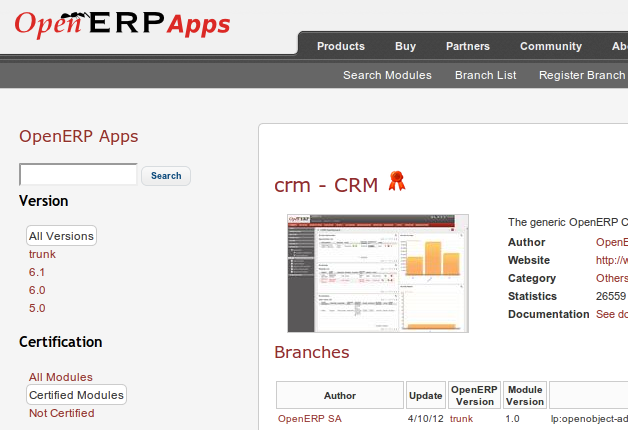Open the Branch List page
Screen dimensions: 628x430
point(485,75)
